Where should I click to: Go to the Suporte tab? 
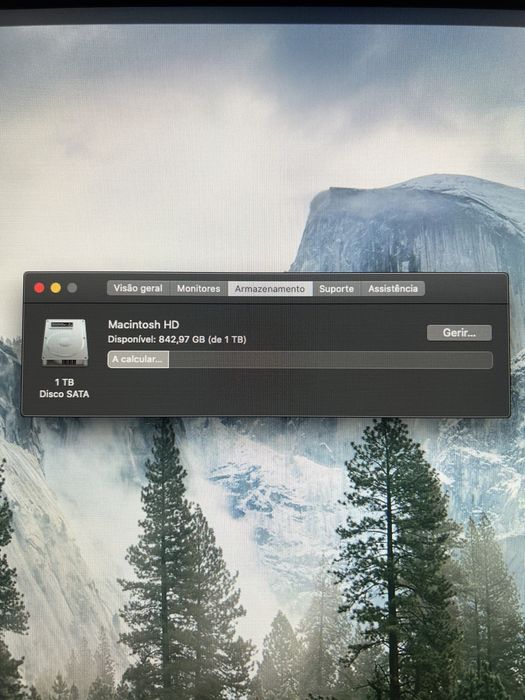pos(336,288)
